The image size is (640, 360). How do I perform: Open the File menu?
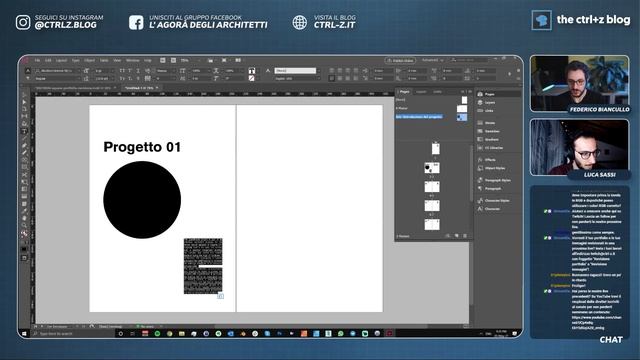coord(37,60)
